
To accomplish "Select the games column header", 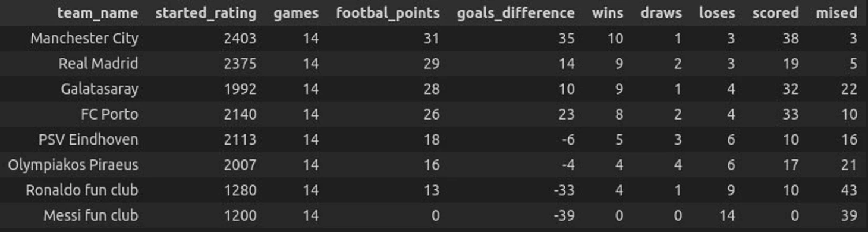I will [296, 13].
